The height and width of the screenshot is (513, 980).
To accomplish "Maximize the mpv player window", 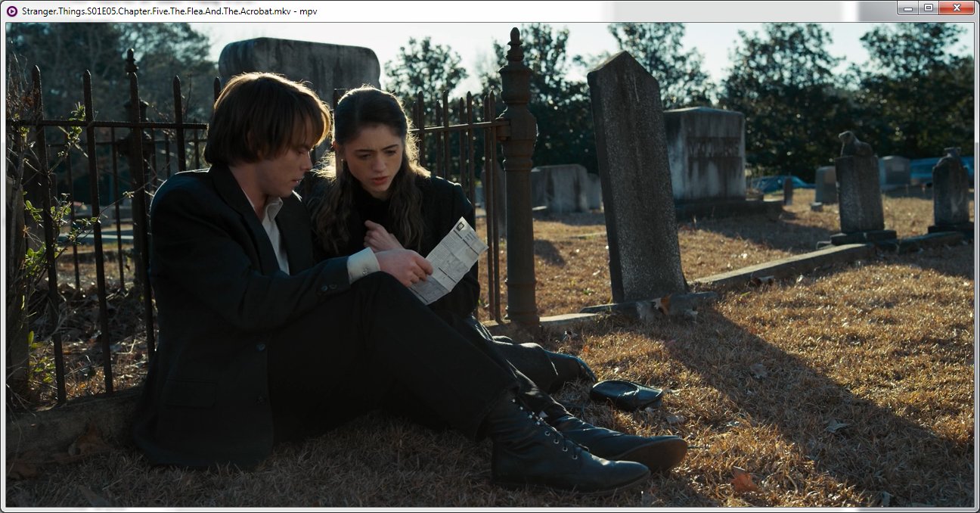I will point(928,8).
